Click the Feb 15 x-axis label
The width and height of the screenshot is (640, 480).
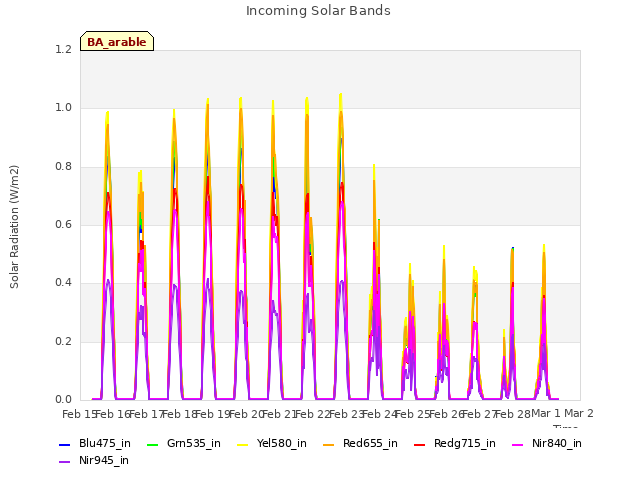click(x=79, y=414)
